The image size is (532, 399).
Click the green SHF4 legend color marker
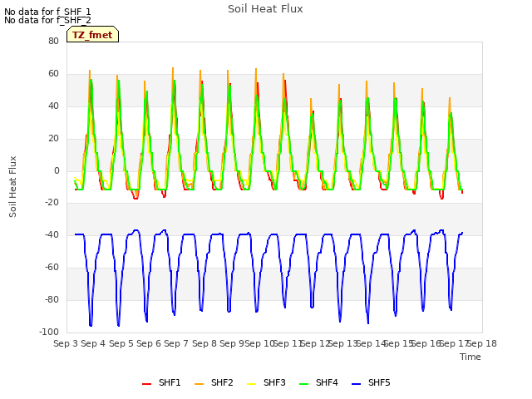pyautogui.click(x=303, y=384)
